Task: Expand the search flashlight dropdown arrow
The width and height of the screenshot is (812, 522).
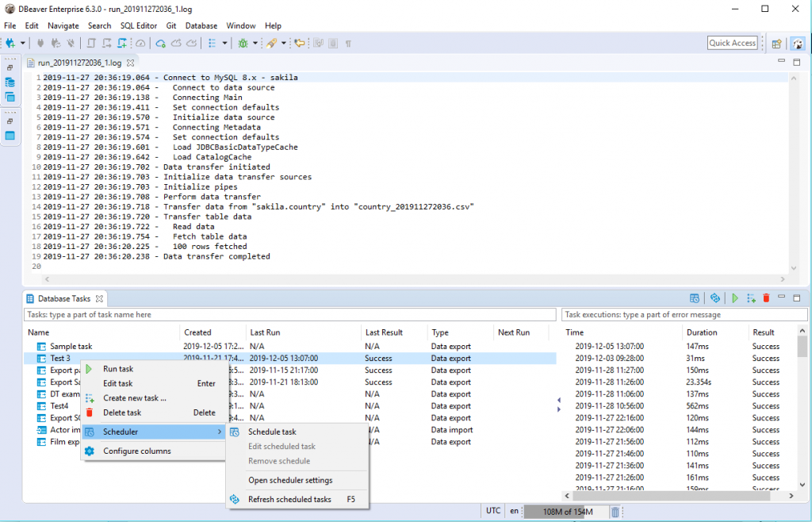Action: click(x=284, y=44)
